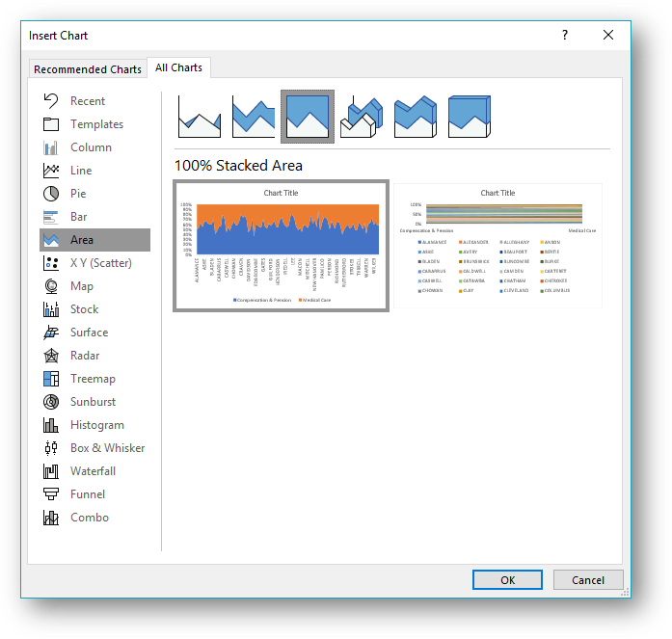Click the Cancel button

pyautogui.click(x=587, y=580)
